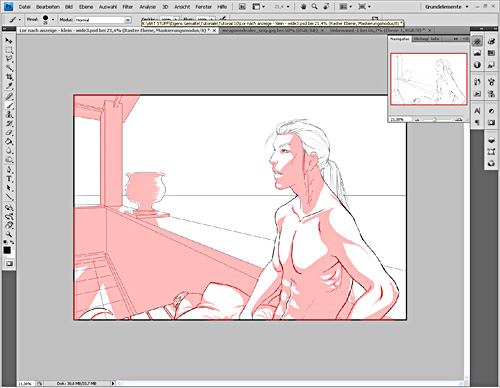Click the Navigator preview thumbnail
Viewport: 500px width, 388px height.
(429, 79)
